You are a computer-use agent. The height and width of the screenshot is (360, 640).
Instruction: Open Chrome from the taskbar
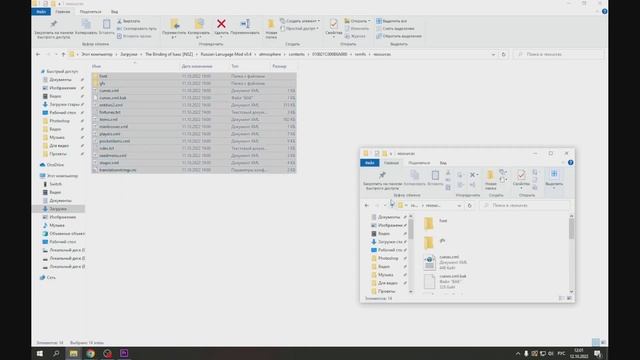91,353
